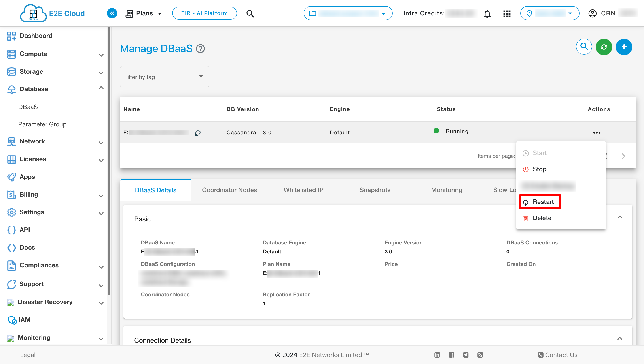Open the location selector dropdown
644x364 pixels.
[x=549, y=13]
